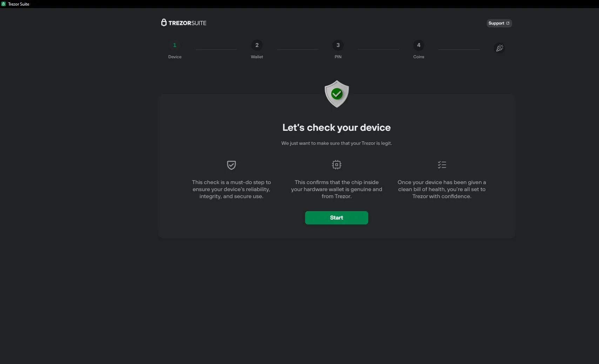599x364 pixels.
Task: Click the PIN step label
Action: tap(338, 57)
